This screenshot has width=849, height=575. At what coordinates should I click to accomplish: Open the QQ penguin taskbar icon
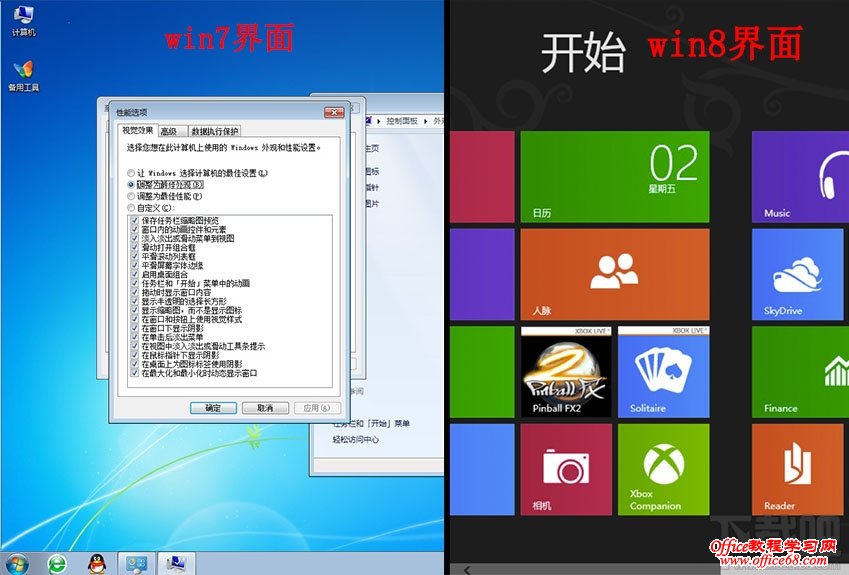(97, 564)
